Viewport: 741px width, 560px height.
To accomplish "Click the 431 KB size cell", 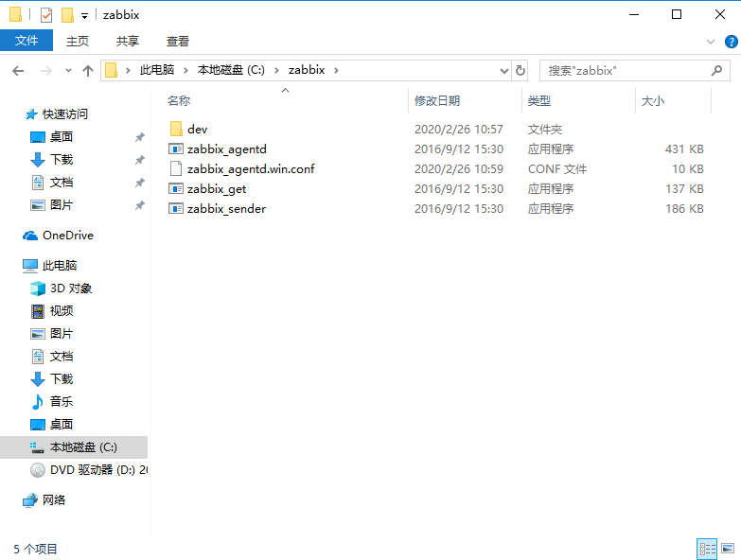I will pos(684,149).
